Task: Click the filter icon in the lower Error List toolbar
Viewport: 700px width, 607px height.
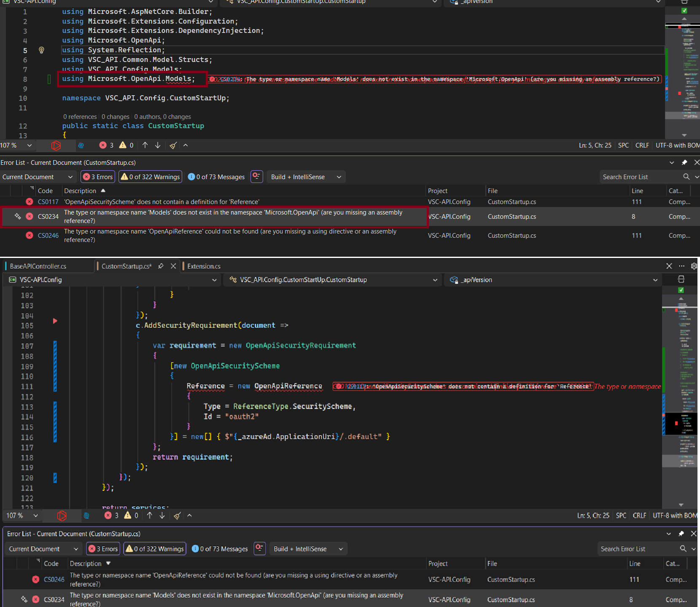Action: [260, 548]
